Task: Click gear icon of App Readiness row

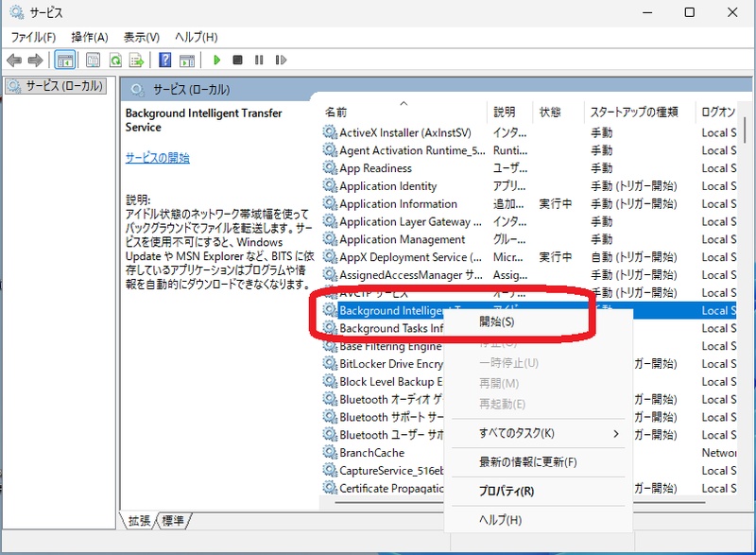Action: point(330,167)
